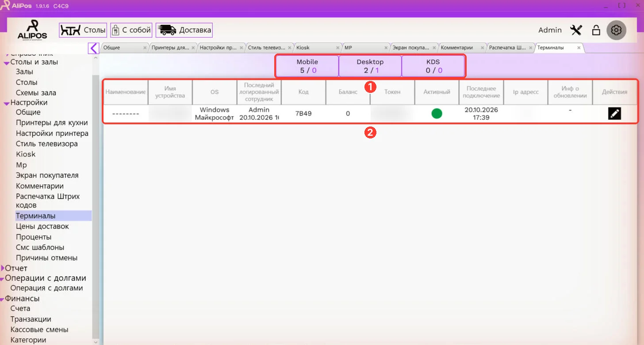This screenshot has height=345, width=644.
Task: Click the pencil edit icon in Действия
Action: (x=614, y=114)
